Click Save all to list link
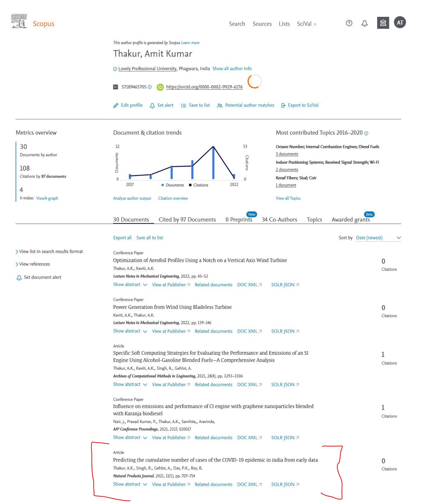Viewport: 421px width, 504px height. pos(149,238)
